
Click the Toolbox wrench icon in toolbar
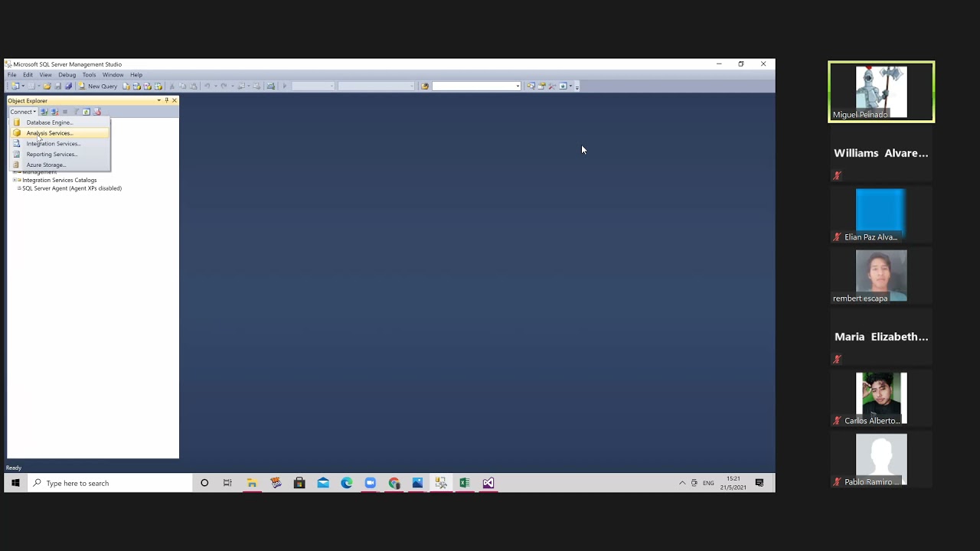[552, 86]
